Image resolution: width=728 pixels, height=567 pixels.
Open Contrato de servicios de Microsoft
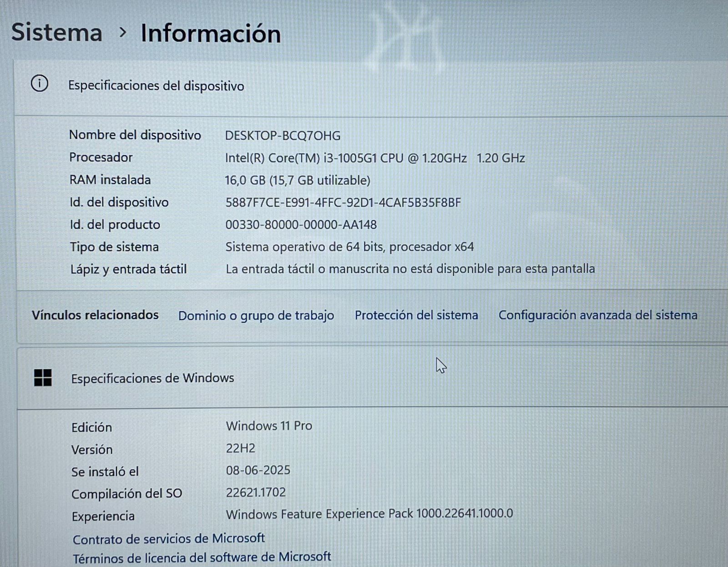[x=169, y=539]
